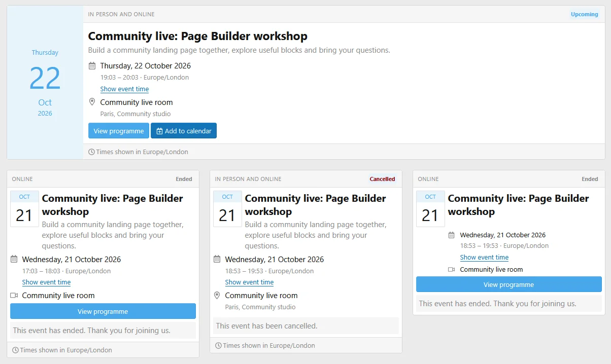Click the ONLINE label on the 17:03 card
Screen dimensions: 611x364
pyautogui.click(x=22, y=179)
